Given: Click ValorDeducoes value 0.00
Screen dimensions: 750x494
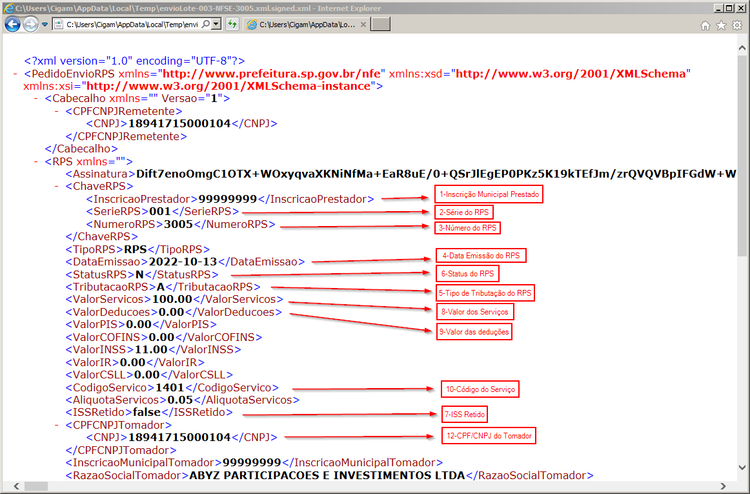Looking at the screenshot, I should tap(171, 312).
